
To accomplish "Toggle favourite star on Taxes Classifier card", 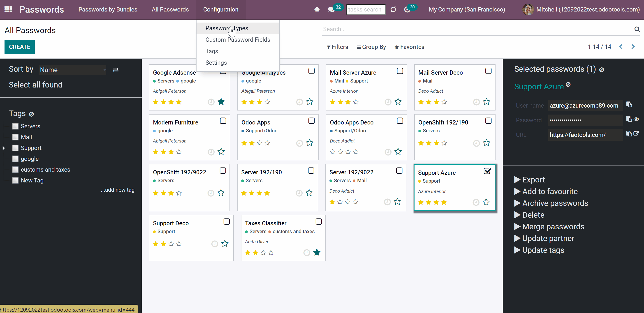I will tap(317, 253).
